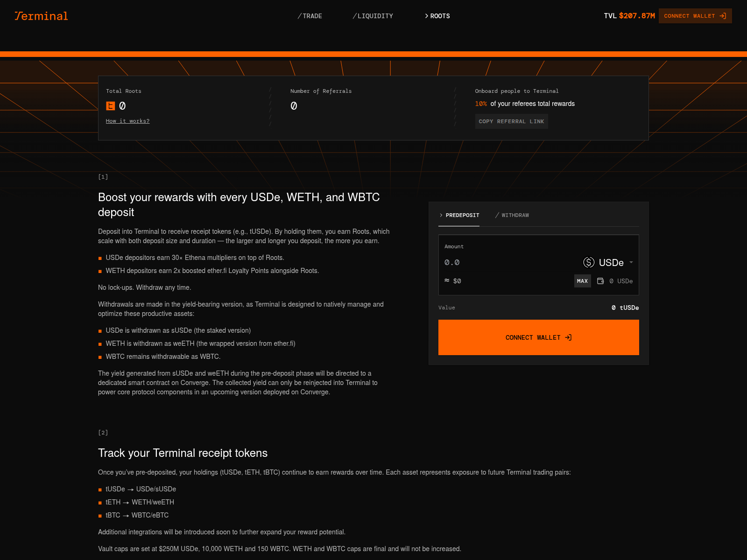Click the wallet balance icon
This screenshot has height=560, width=747.
click(600, 281)
